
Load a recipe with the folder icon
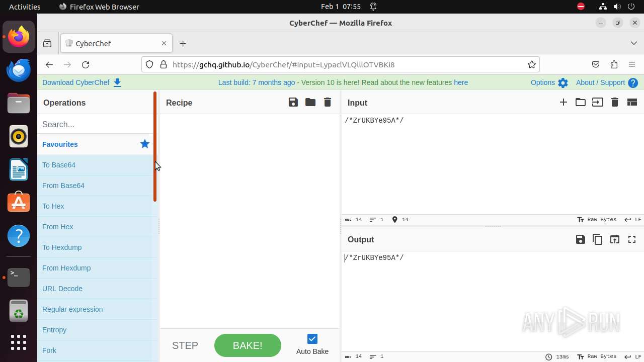pos(310,103)
